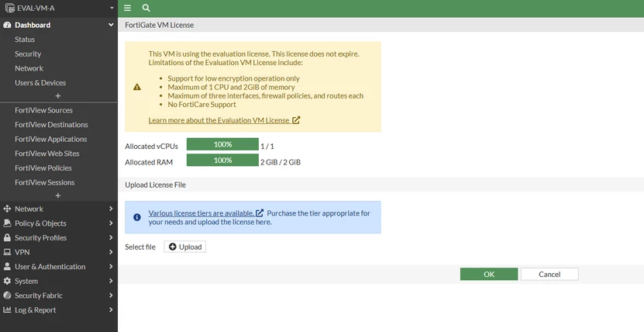Click the Network crossed-arrows icon
This screenshot has width=644, height=332.
click(x=7, y=209)
